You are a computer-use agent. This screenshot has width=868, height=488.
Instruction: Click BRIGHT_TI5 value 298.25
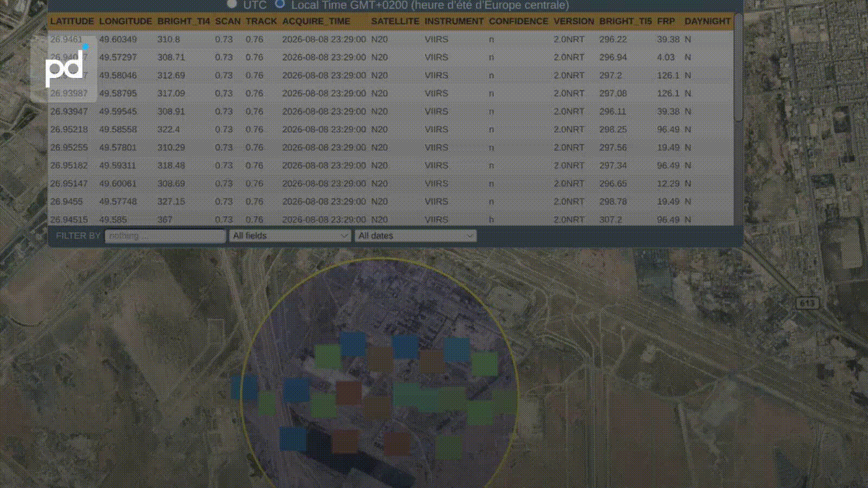613,130
